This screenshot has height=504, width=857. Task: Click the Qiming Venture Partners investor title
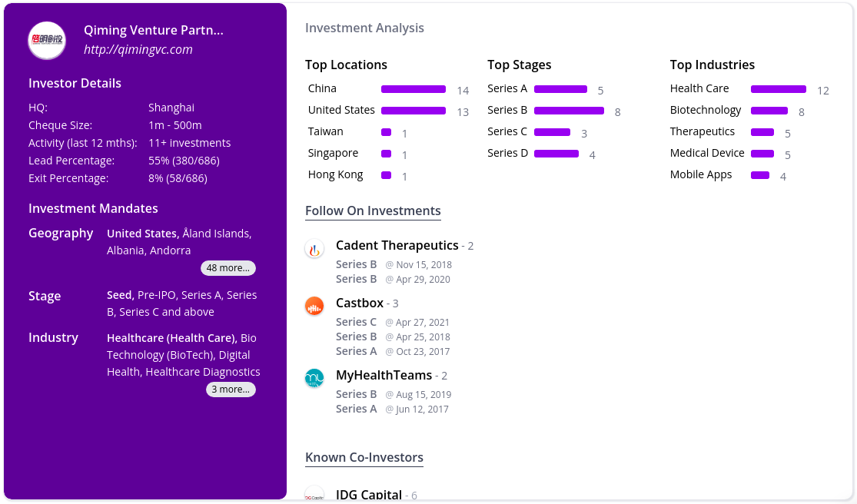154,31
